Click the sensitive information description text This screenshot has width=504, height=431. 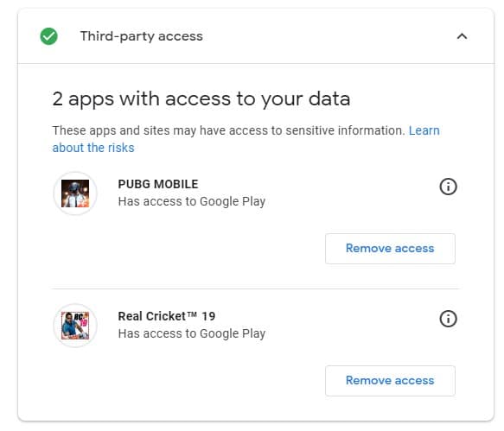[228, 130]
